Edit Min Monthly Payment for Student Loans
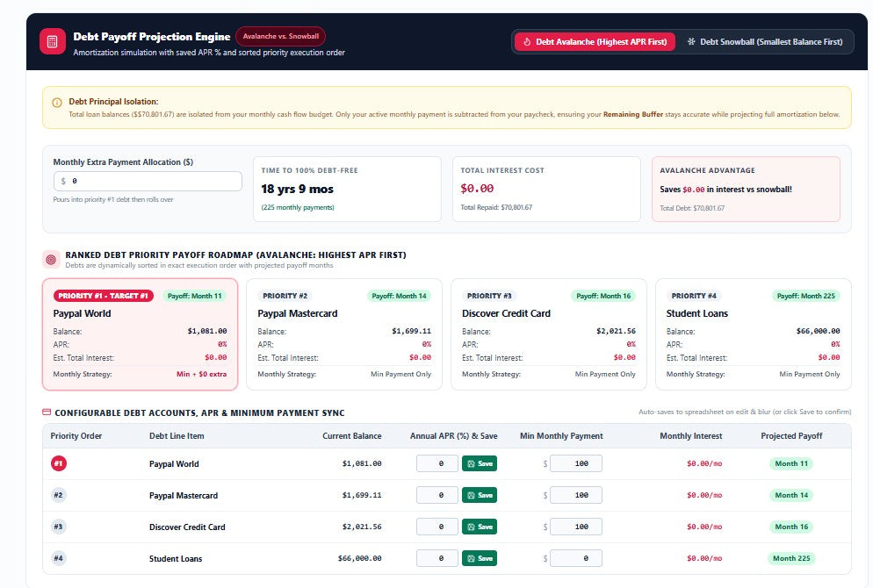The image size is (873, 588). coord(575,558)
